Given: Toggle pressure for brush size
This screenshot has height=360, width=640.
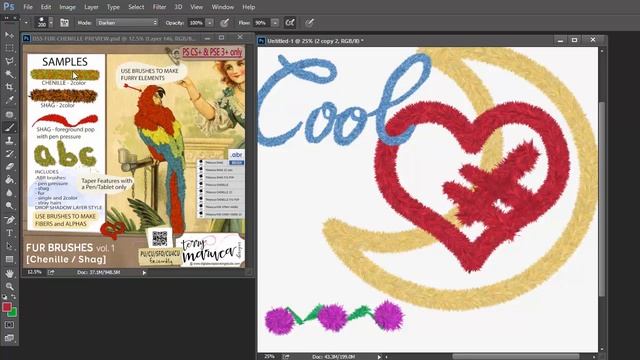Looking at the screenshot, I should [x=310, y=23].
